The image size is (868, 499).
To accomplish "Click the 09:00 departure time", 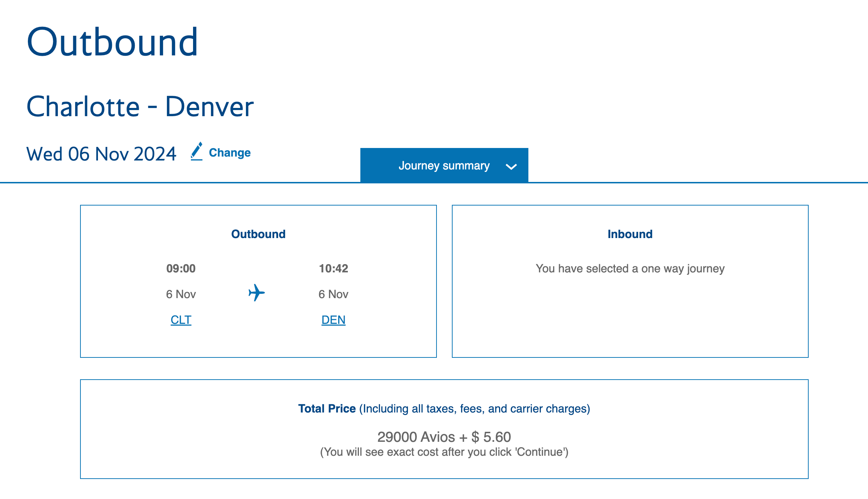I will tap(181, 268).
